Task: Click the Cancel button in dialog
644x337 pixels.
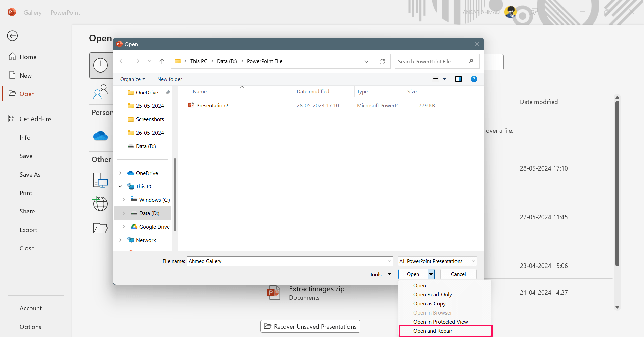Action: (x=458, y=274)
